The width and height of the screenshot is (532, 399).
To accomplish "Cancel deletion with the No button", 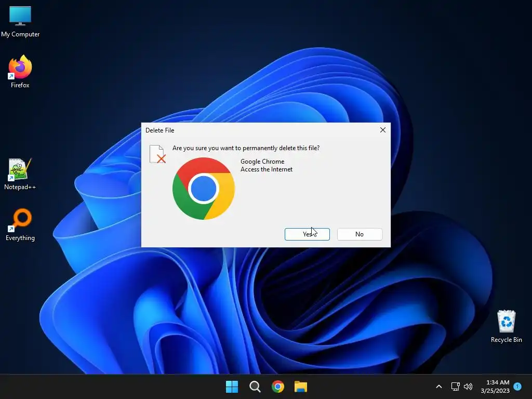I will click(x=360, y=234).
